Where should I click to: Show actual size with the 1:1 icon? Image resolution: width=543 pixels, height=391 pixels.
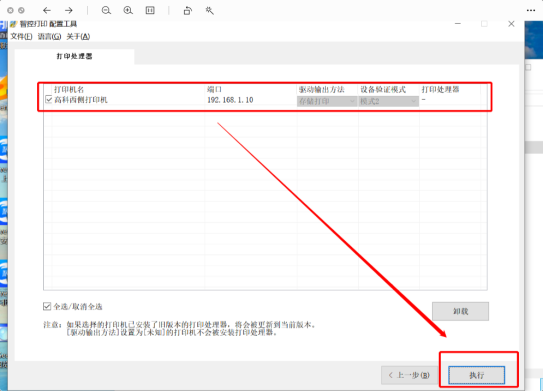click(150, 10)
